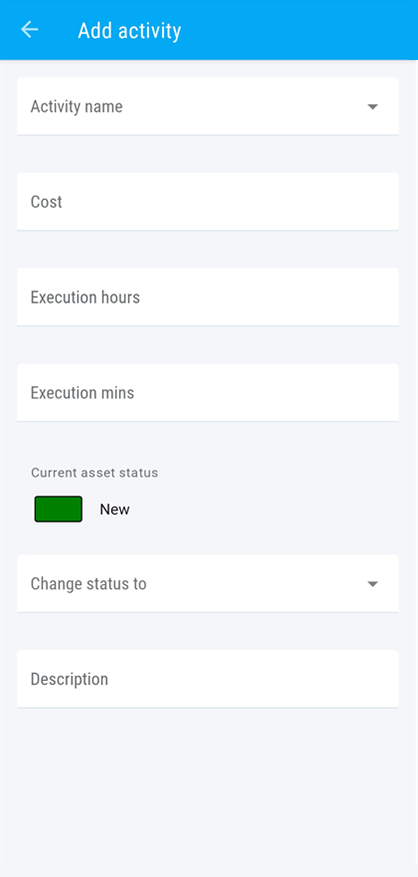Click the New status label

pos(115,510)
